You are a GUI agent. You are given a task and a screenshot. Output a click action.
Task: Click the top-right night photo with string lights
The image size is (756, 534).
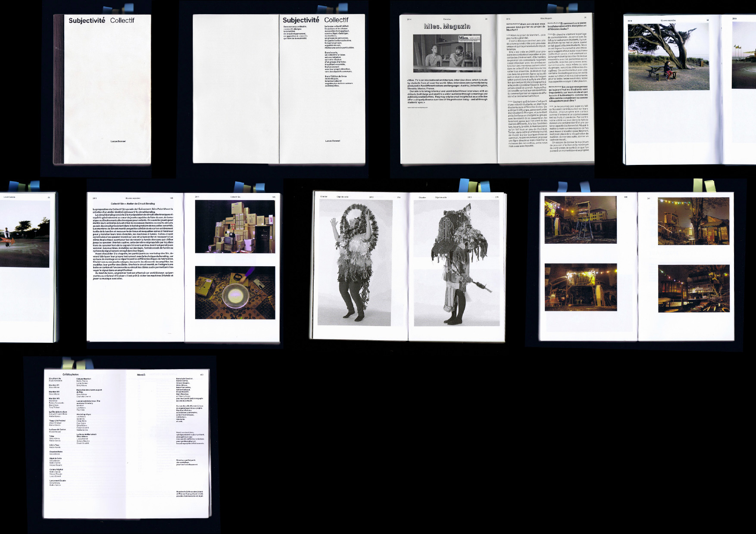tap(694, 221)
